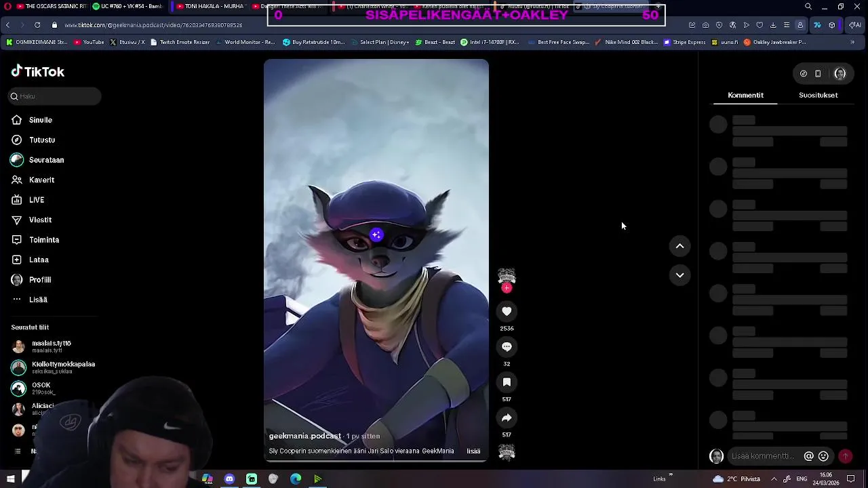Click the purple sparkle overlay on video
The image size is (868, 488).
coord(376,235)
